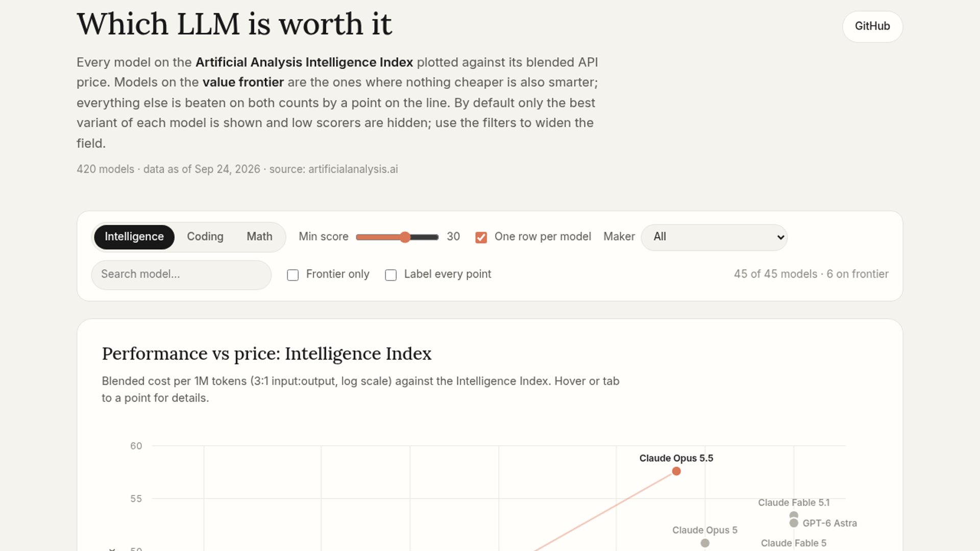Image resolution: width=980 pixels, height=551 pixels.
Task: Click the Claude Opus 5.5 point label
Action: [x=676, y=458]
